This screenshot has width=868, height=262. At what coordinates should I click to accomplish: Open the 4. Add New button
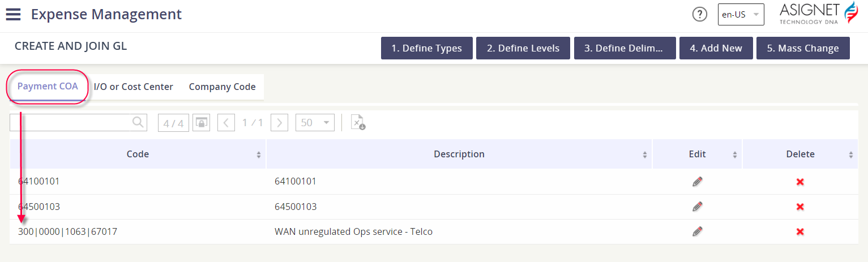coord(716,48)
